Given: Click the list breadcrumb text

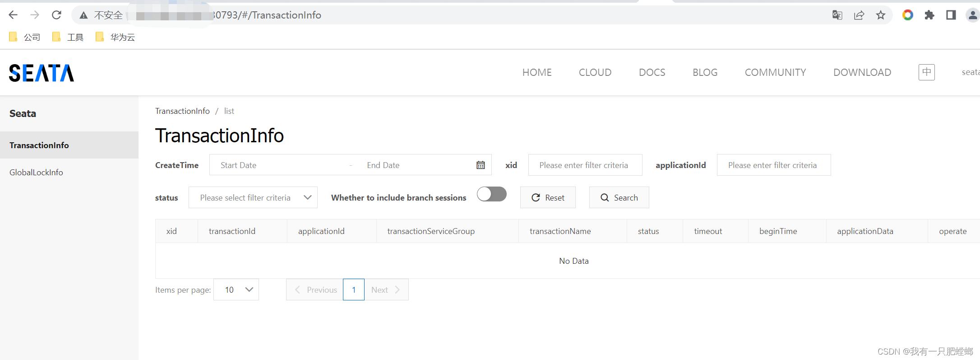Looking at the screenshot, I should tap(229, 111).
